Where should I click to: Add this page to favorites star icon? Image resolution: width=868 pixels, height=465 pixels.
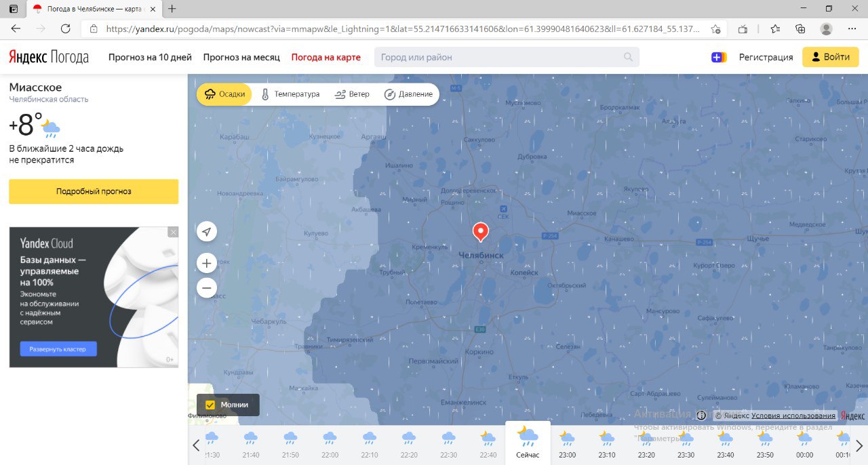tap(715, 29)
